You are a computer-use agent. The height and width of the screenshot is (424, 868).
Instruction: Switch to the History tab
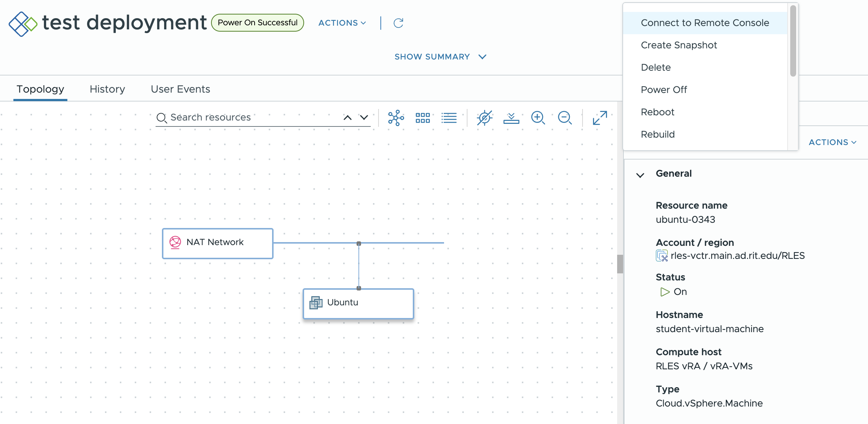click(107, 89)
